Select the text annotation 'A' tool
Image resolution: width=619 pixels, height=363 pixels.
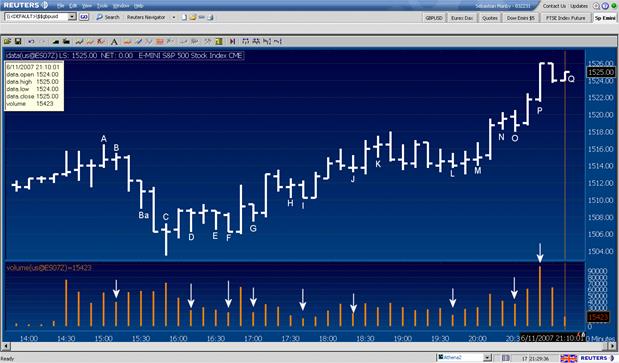pyautogui.click(x=114, y=41)
